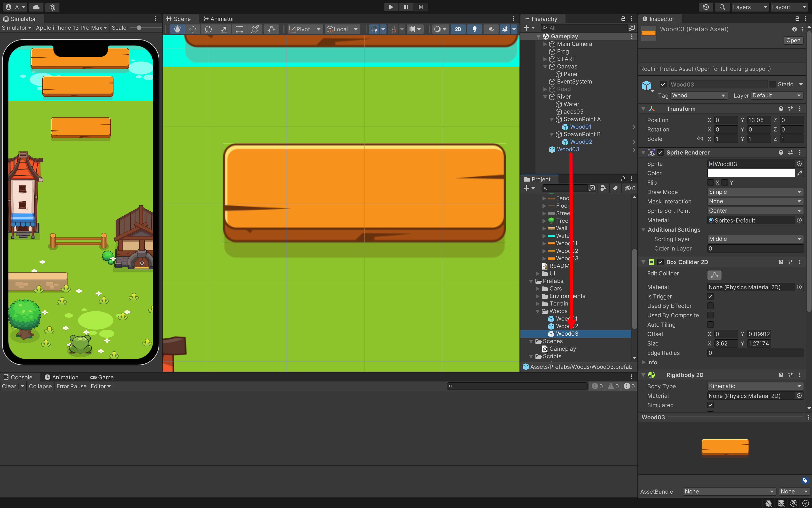Toggle Error Pause button

pos(71,386)
